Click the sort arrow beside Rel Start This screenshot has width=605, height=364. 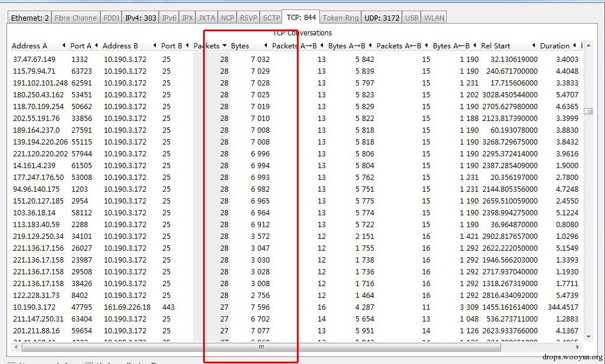[x=534, y=45]
